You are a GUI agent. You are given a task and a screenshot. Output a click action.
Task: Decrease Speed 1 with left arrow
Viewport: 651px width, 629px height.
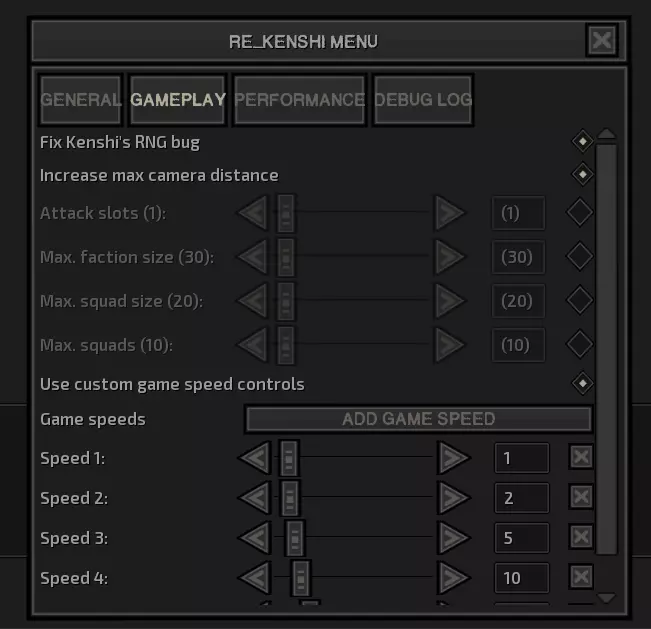(x=254, y=458)
